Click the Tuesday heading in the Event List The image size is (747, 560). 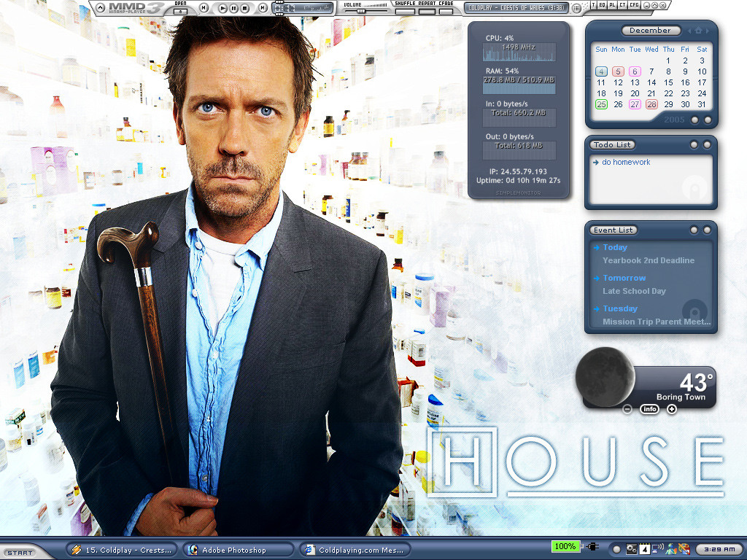click(620, 308)
